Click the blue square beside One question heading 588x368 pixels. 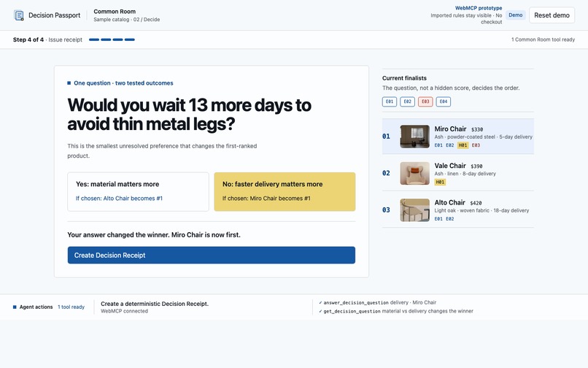[x=69, y=83]
